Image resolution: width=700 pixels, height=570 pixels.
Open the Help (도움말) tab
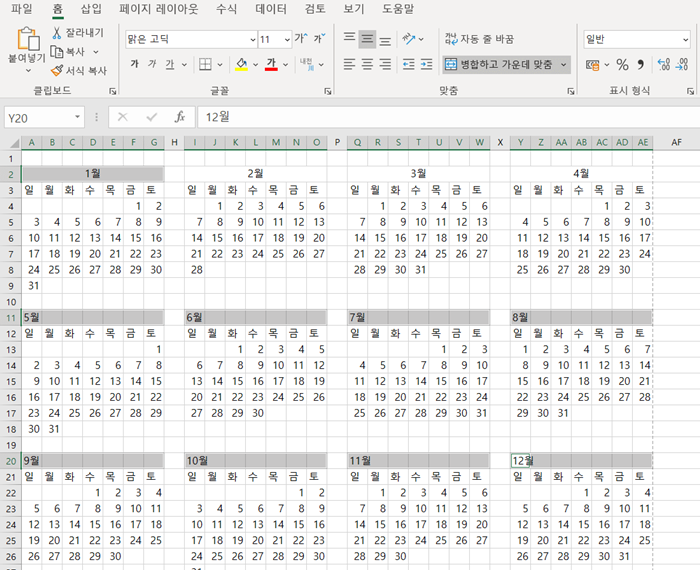click(x=398, y=8)
